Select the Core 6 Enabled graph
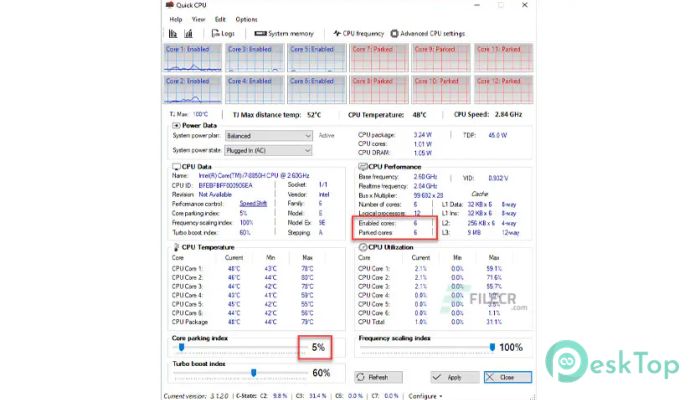The height and width of the screenshot is (400, 700). tap(317, 89)
